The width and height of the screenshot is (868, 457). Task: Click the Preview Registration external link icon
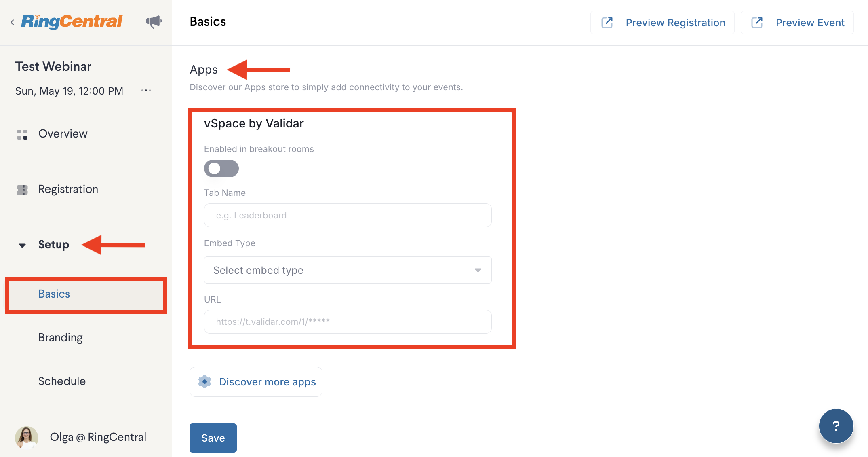tap(607, 23)
